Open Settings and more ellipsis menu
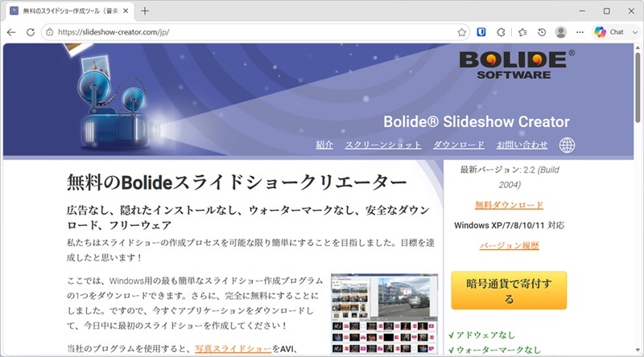This screenshot has height=357, width=644. [x=580, y=32]
